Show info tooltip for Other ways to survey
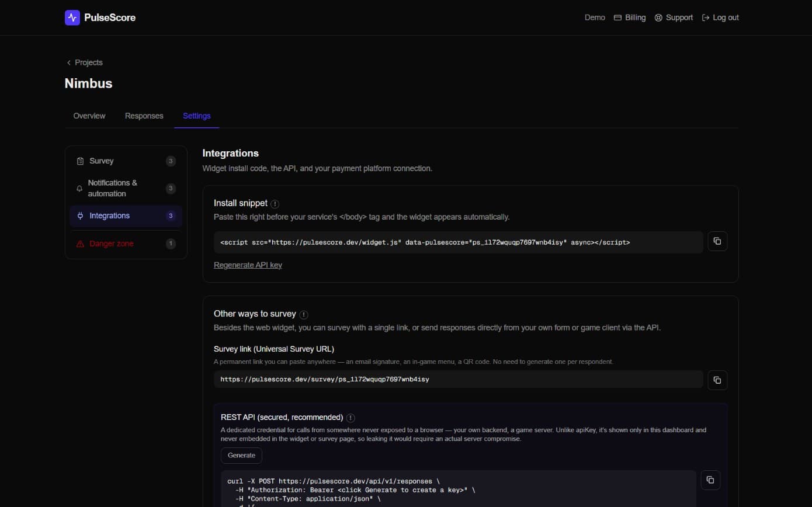Screen dimensions: 812x507 pos(304,314)
